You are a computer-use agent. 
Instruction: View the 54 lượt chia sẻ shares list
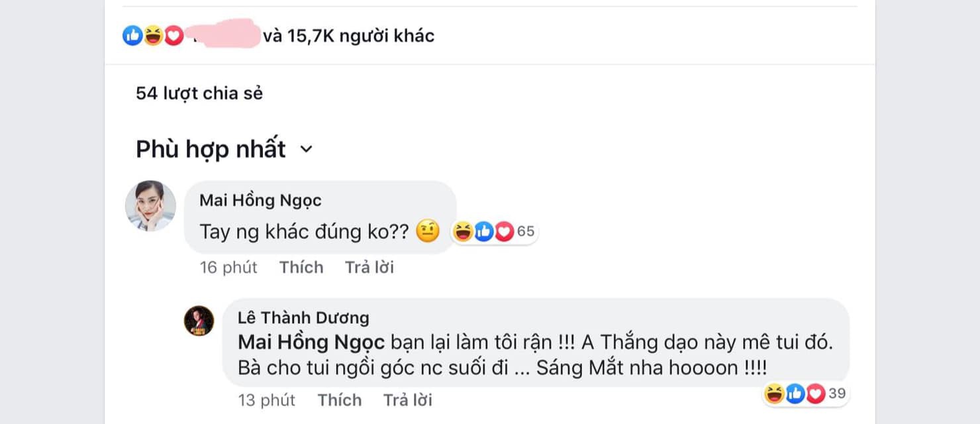click(199, 93)
